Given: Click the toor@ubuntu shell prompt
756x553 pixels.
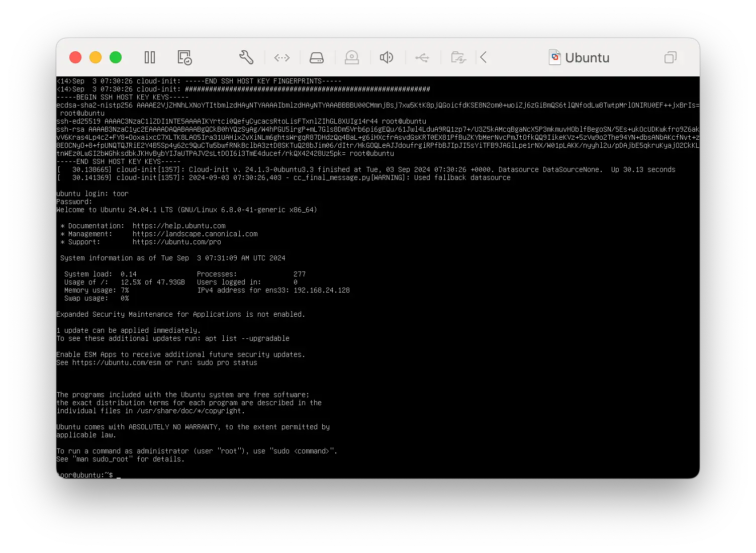Looking at the screenshot, I should [x=85, y=475].
